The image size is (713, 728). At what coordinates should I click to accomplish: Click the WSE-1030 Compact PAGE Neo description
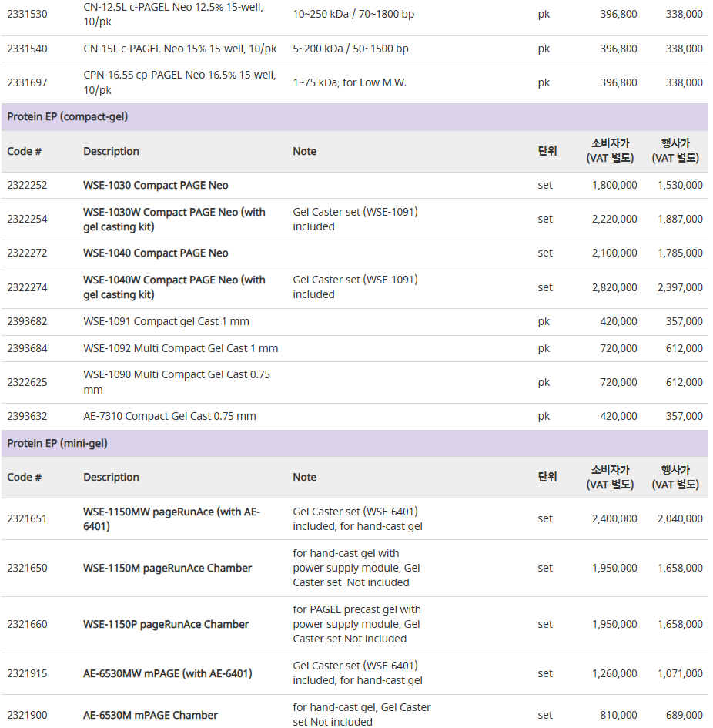click(x=156, y=185)
